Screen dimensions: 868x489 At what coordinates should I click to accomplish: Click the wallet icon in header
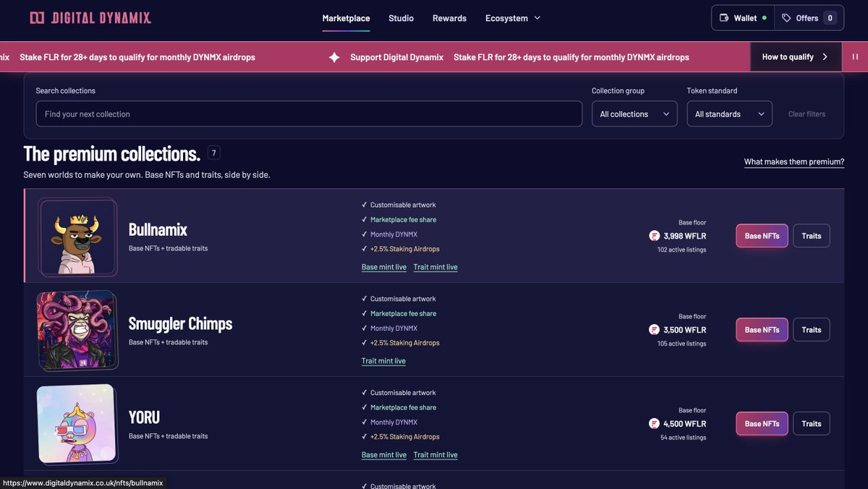tap(724, 18)
